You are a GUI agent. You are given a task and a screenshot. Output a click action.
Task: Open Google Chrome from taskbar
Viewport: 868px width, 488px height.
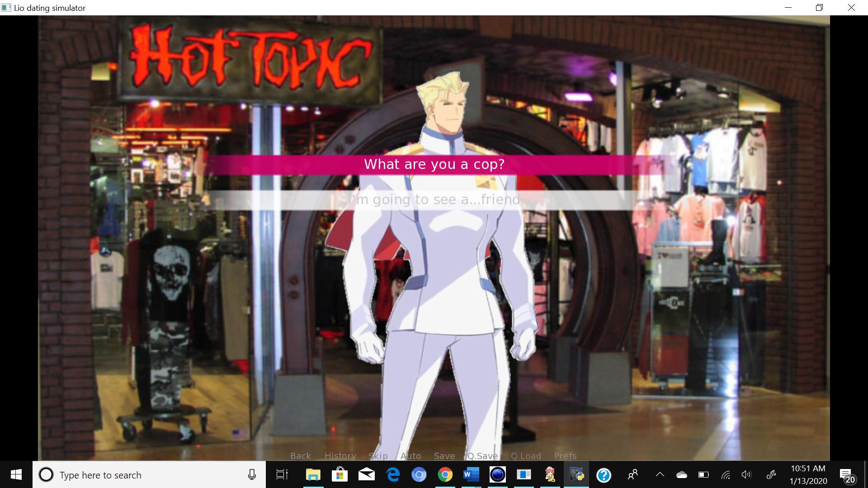click(445, 475)
